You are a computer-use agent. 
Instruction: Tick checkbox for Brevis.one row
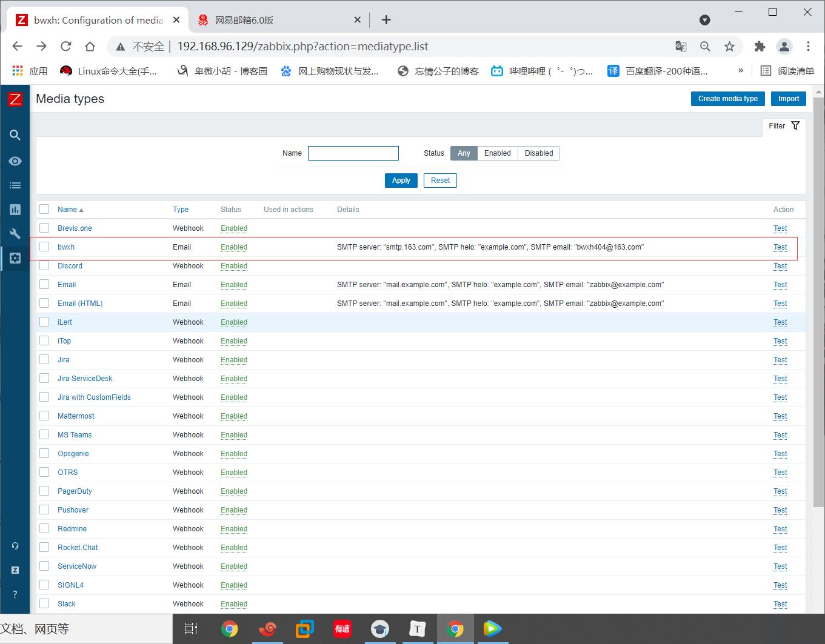[44, 228]
